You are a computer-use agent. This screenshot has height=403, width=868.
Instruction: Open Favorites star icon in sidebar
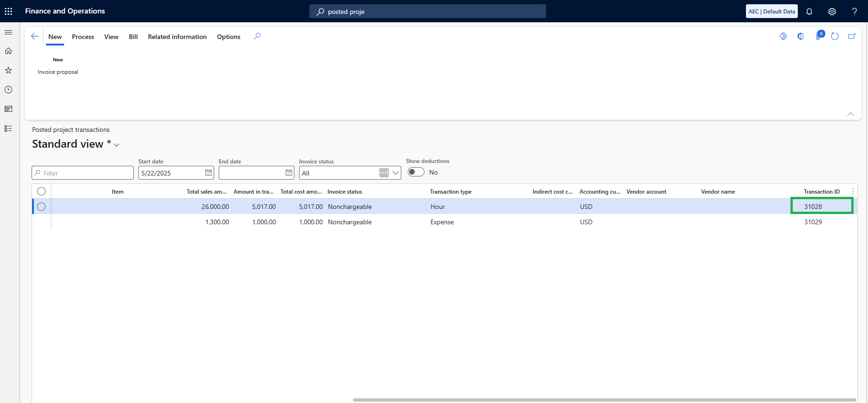(x=8, y=71)
